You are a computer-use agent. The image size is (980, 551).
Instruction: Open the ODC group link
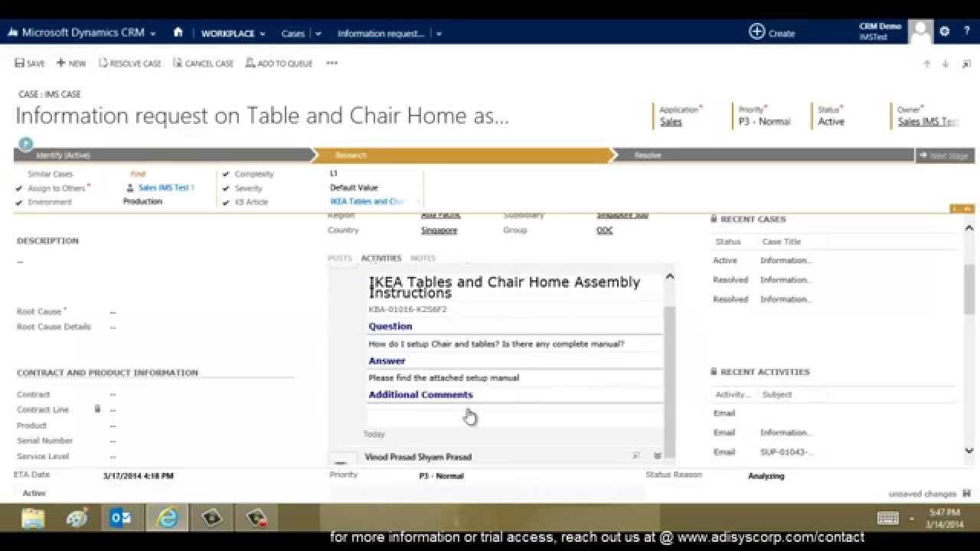tap(605, 230)
